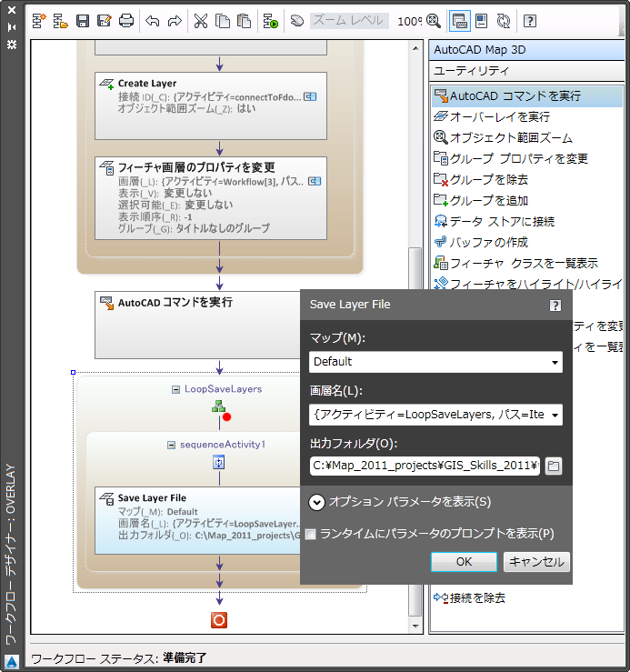Select フィーチャ画層のプロパティを変更 activity box

[211, 198]
